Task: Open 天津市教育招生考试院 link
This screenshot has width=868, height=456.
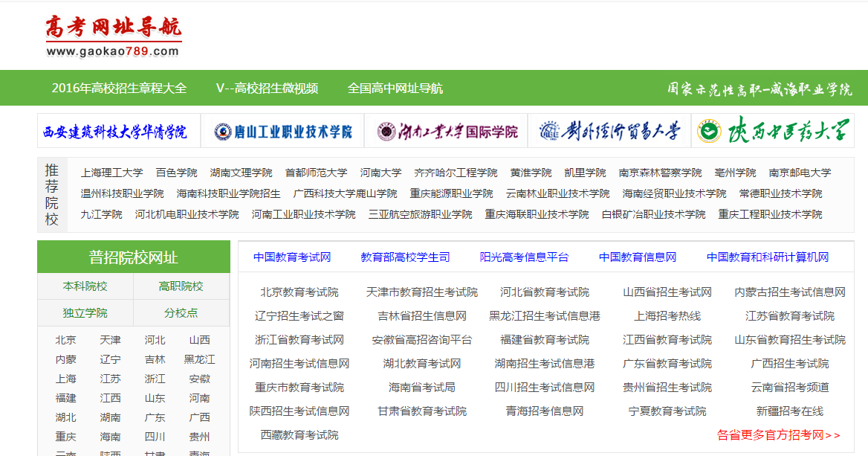Action: [422, 292]
